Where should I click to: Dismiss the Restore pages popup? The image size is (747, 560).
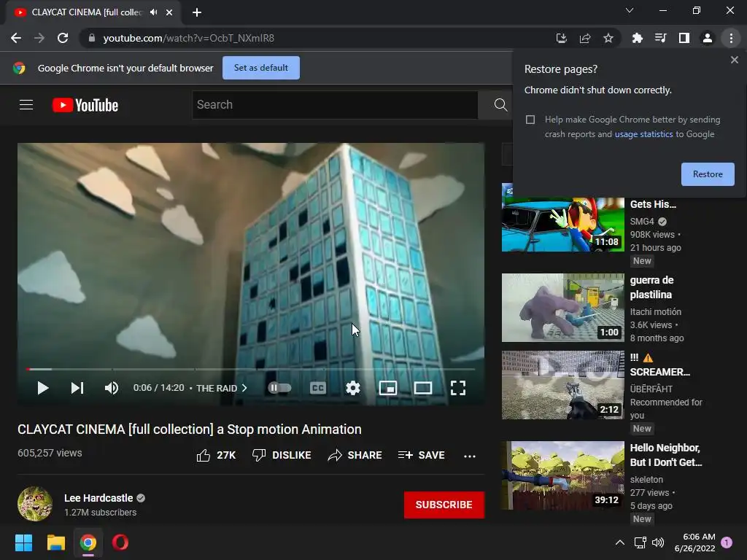pos(734,60)
